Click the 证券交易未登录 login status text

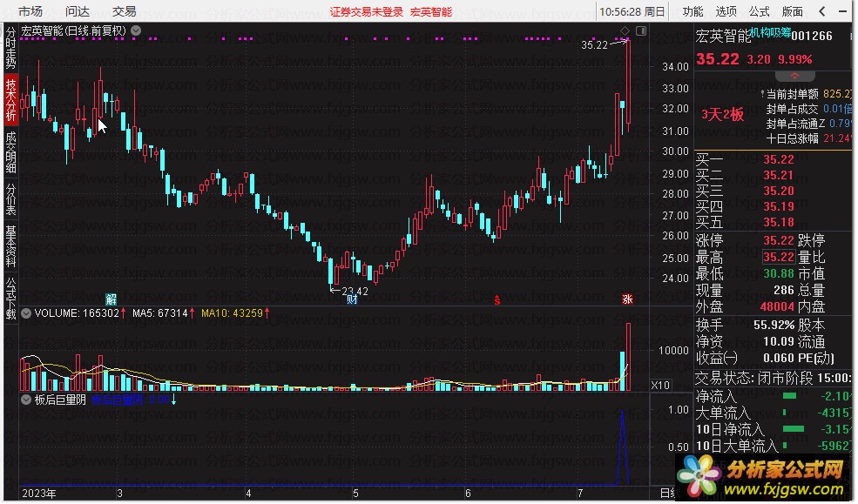coord(366,11)
